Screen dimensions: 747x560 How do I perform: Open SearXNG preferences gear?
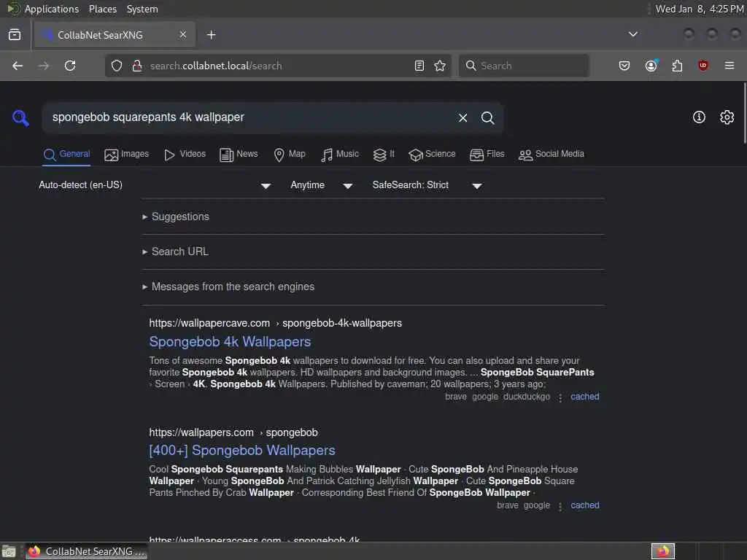coord(727,117)
